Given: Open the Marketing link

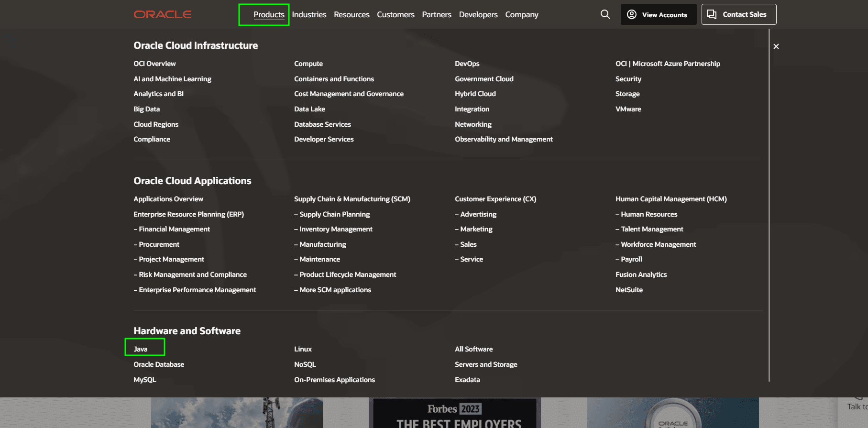Looking at the screenshot, I should pos(473,229).
